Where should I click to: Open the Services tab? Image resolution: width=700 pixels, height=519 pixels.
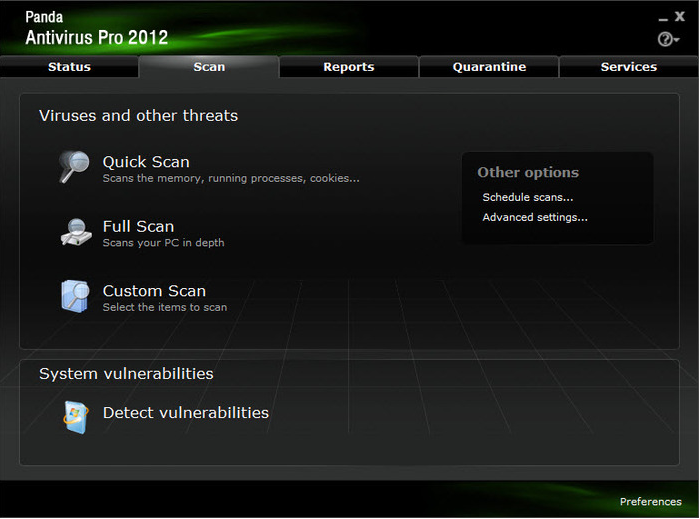click(629, 67)
